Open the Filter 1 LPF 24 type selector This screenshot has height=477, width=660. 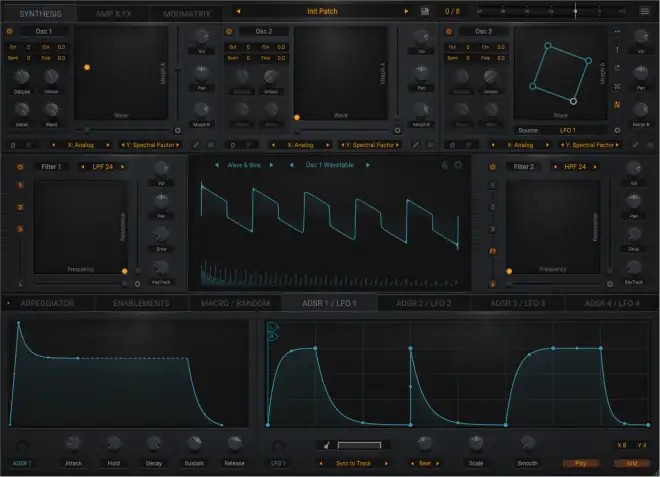pyautogui.click(x=103, y=167)
